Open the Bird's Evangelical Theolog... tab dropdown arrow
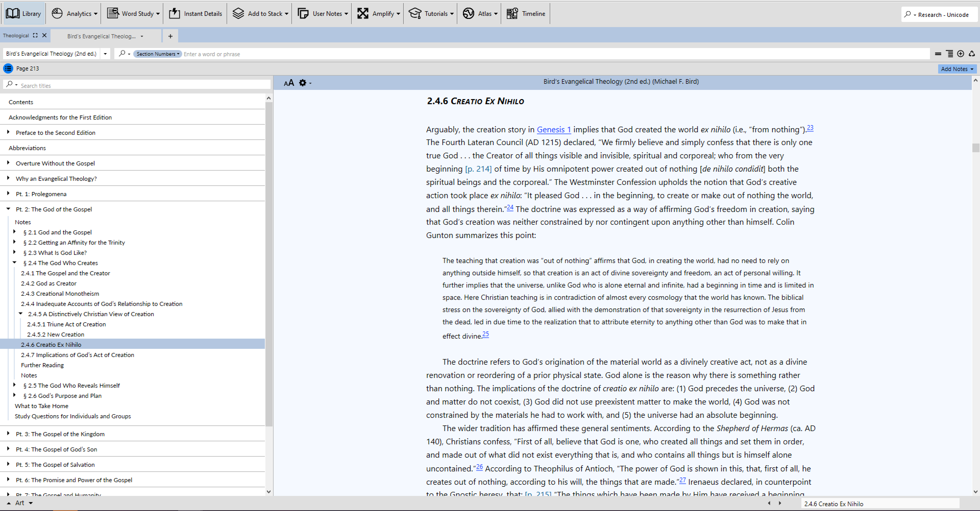 point(142,36)
